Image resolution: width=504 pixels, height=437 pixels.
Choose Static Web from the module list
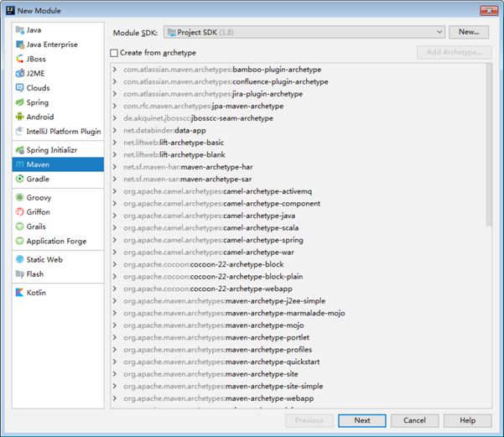[x=58, y=259]
